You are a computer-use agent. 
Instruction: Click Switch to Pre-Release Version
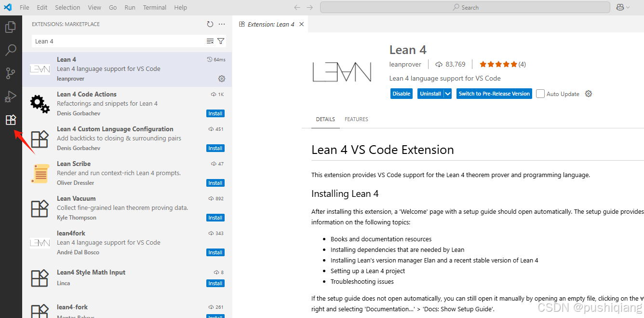[x=494, y=93]
